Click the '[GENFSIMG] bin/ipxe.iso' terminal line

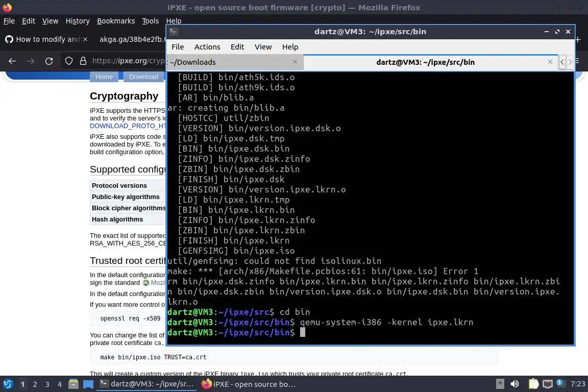click(236, 251)
